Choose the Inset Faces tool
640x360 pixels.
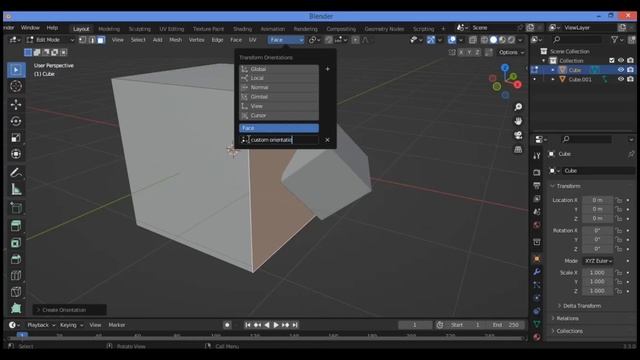point(16,243)
